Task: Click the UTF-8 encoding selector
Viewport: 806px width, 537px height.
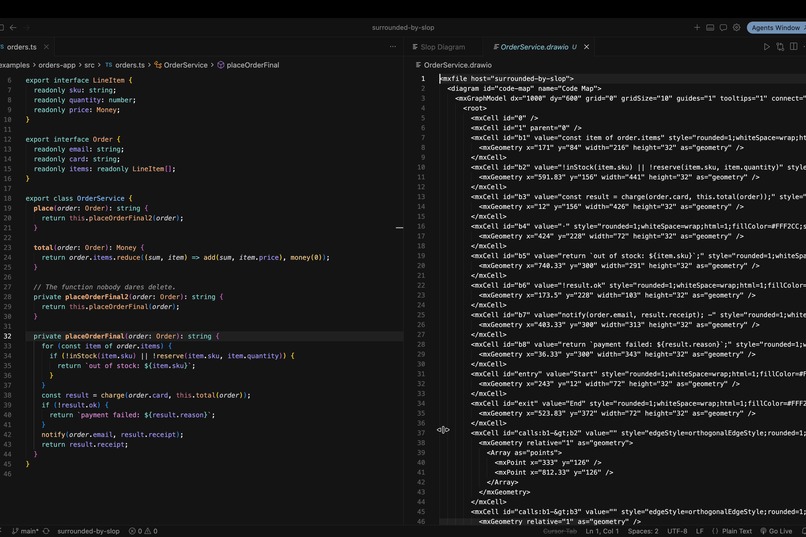Action: point(677,531)
